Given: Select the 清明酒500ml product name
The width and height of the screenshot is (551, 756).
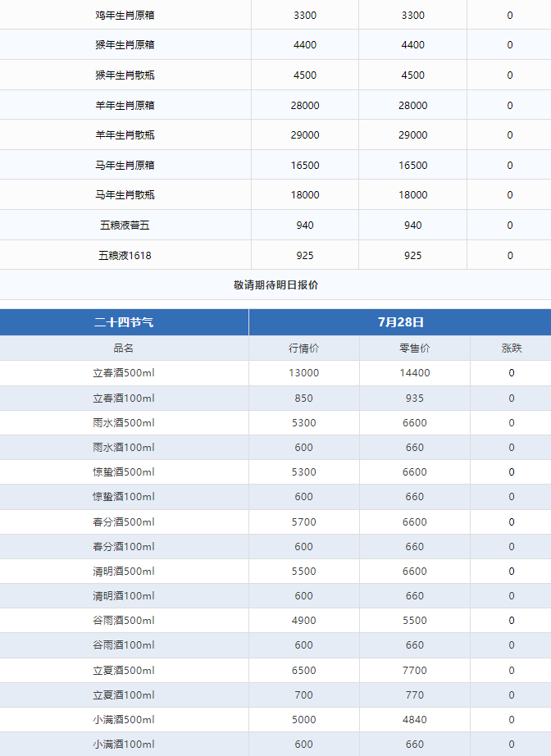Looking at the screenshot, I should [124, 572].
